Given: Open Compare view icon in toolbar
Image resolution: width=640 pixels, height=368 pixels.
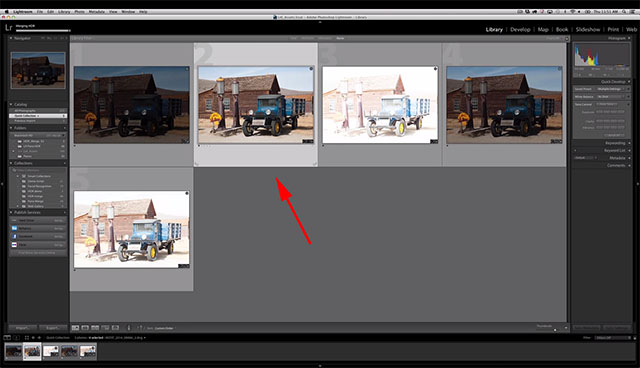Looking at the screenshot, I should tap(95, 328).
